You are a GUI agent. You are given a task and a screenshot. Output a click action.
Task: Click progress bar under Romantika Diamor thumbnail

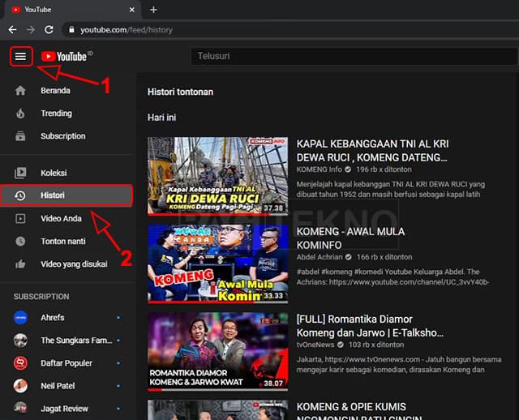(x=218, y=390)
